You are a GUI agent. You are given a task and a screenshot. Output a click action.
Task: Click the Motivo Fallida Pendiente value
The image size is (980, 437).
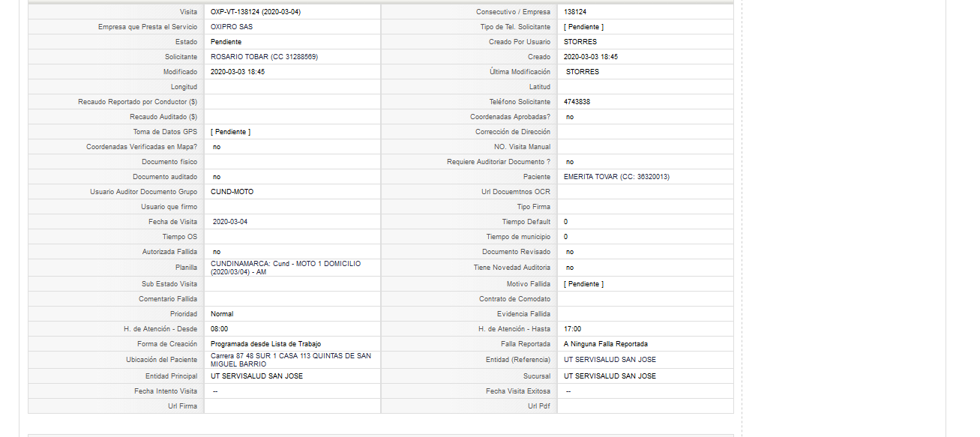pyautogui.click(x=583, y=284)
